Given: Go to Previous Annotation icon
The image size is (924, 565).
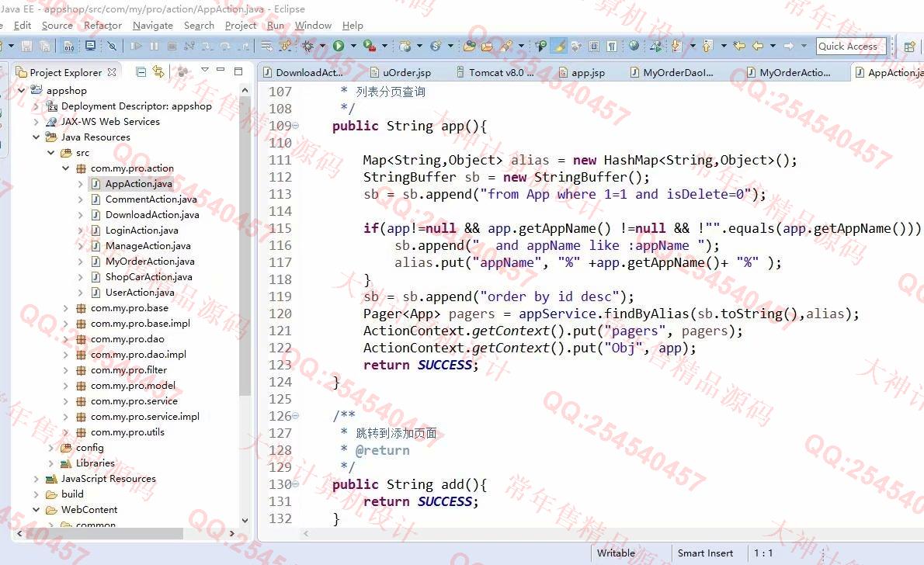Looking at the screenshot, I should [707, 46].
